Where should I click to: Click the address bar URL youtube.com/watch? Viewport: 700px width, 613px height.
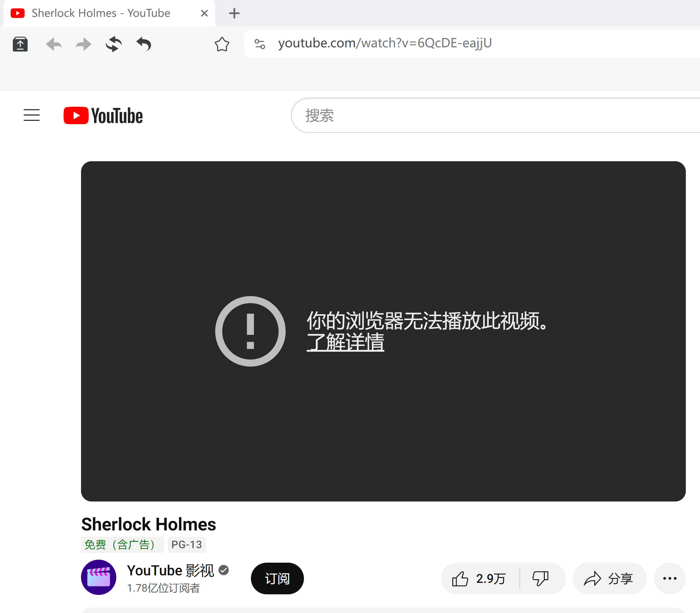click(x=385, y=43)
